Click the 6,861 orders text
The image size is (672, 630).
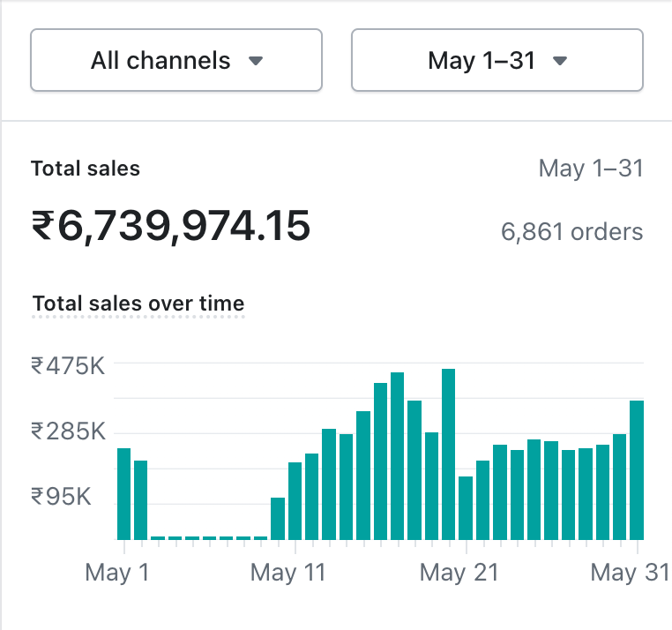point(571,232)
